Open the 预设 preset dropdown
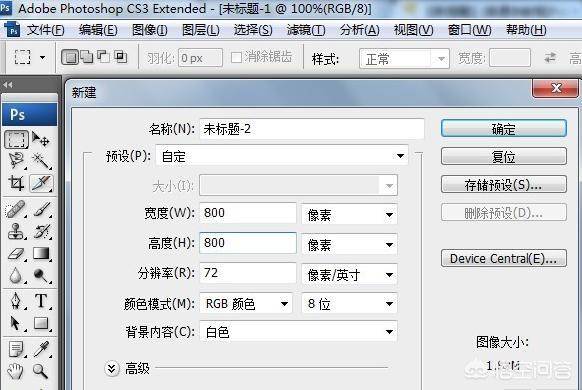This screenshot has width=582, height=390. [282, 156]
